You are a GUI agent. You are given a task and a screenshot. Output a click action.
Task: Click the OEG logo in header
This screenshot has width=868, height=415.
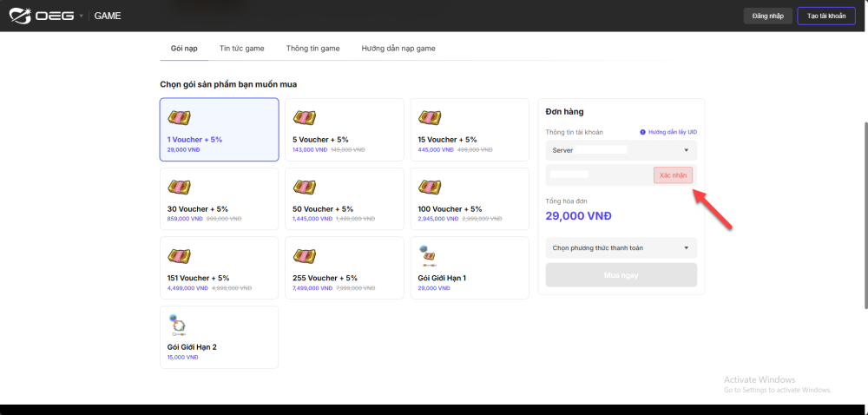click(x=42, y=16)
